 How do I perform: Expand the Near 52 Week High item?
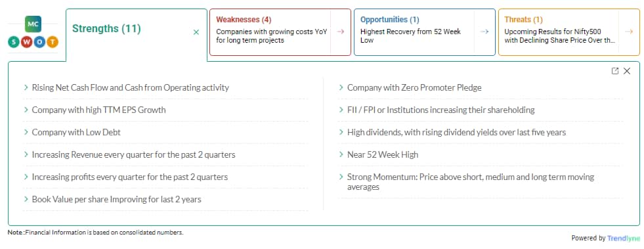(378, 154)
